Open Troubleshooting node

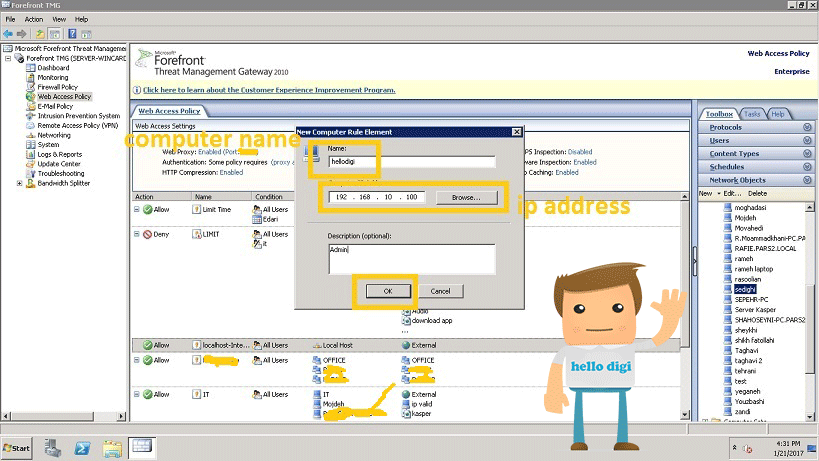tap(61, 173)
